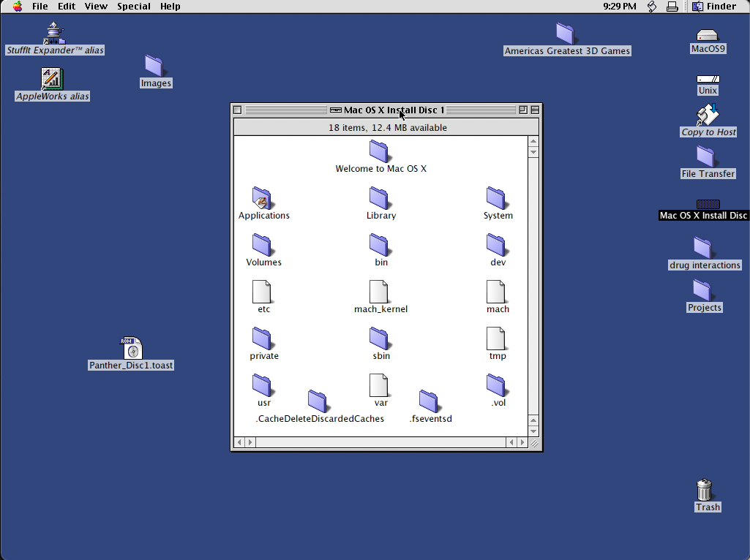Toggle window size with the zoom box
Image resolution: width=750 pixels, height=560 pixels.
click(522, 109)
